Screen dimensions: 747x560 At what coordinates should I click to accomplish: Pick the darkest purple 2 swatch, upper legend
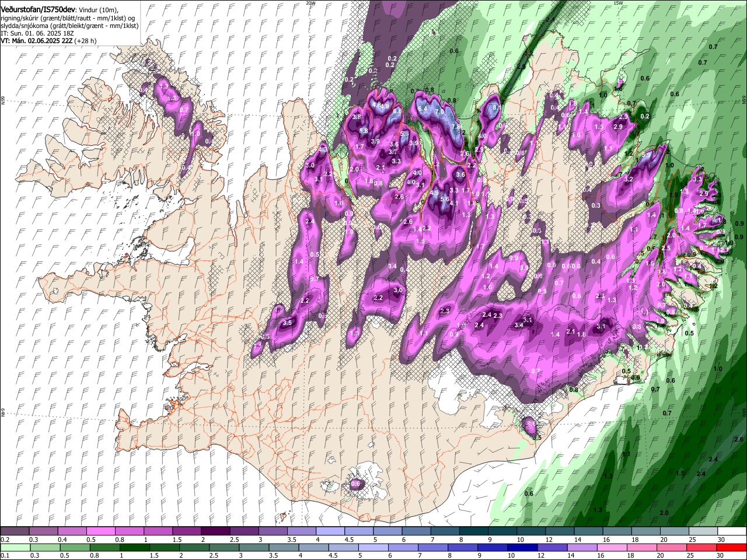tap(215, 531)
